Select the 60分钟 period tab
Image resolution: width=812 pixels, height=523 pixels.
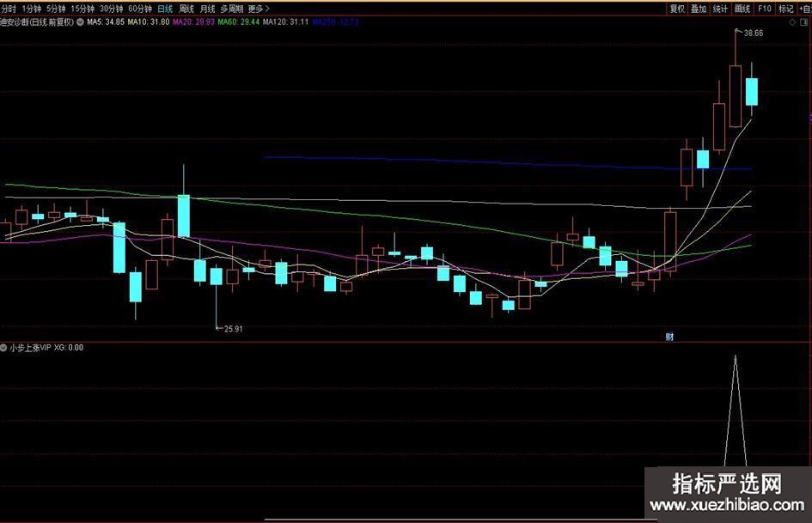tap(140, 9)
